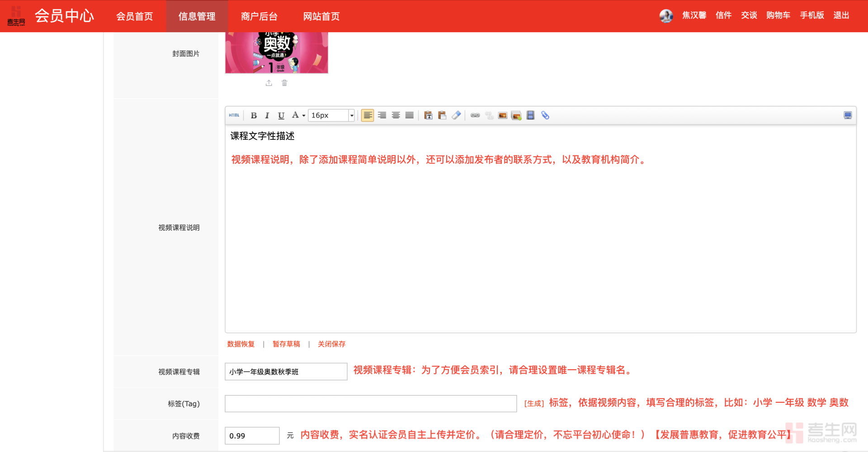868x452 pixels.
Task: Click upload icon below the cover image
Action: pyautogui.click(x=269, y=83)
